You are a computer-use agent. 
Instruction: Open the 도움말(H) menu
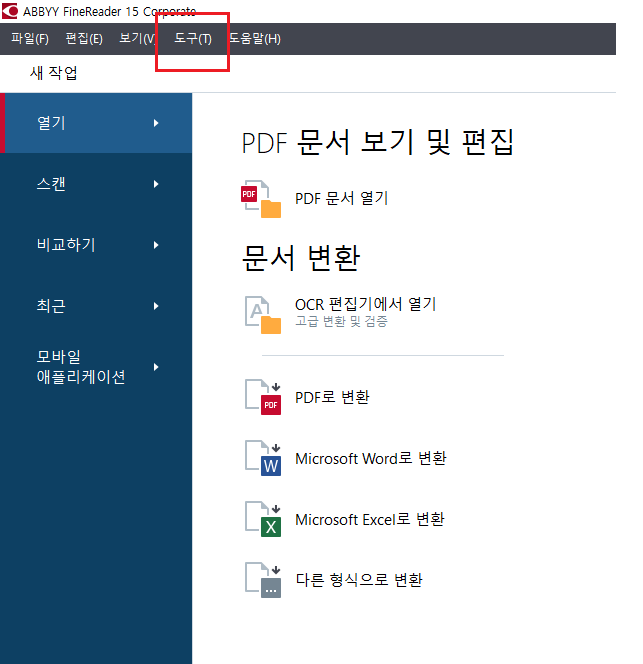click(x=255, y=39)
